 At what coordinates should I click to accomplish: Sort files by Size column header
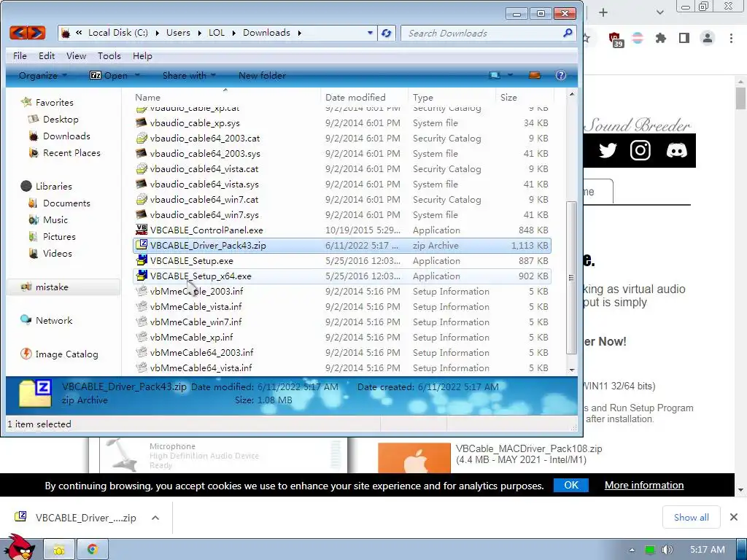508,97
